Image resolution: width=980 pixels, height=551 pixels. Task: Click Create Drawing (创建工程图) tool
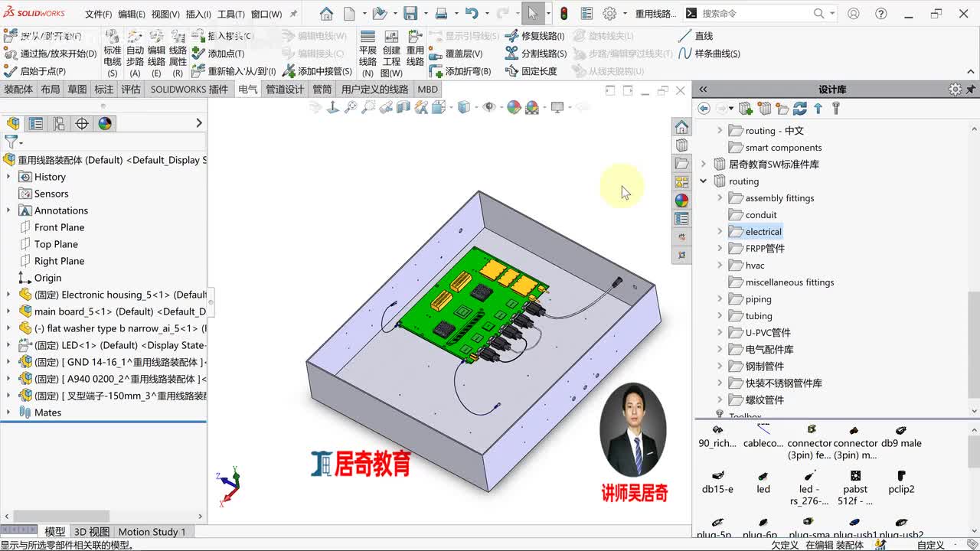click(391, 54)
